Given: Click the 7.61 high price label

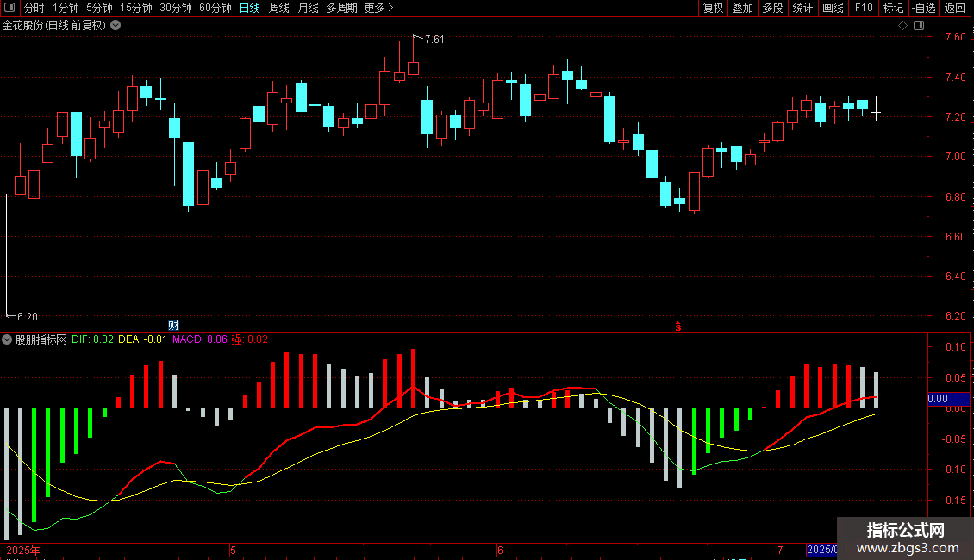Looking at the screenshot, I should tap(434, 40).
